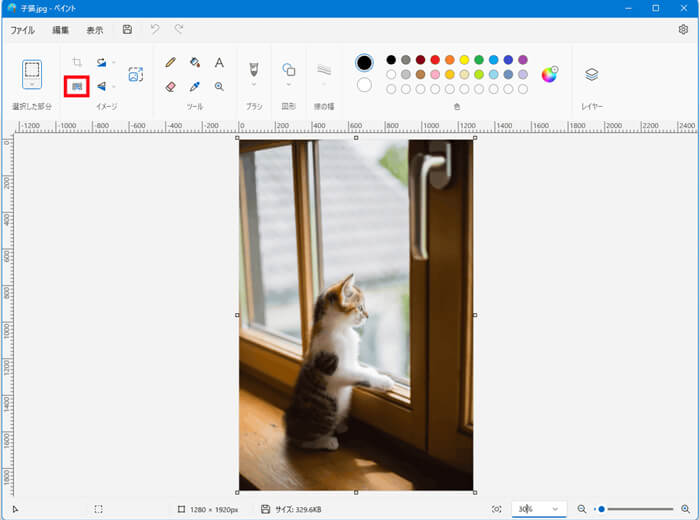The height and width of the screenshot is (520, 700).
Task: Pick the Fill bucket tool
Action: click(195, 63)
